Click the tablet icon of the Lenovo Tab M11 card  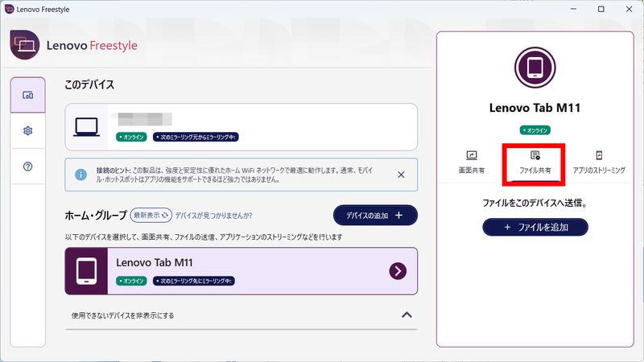coord(87,271)
